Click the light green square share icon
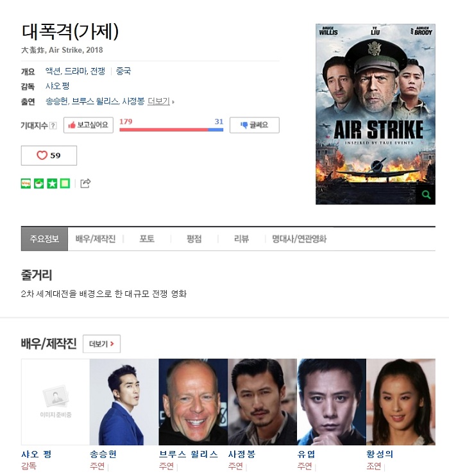 pyautogui.click(x=65, y=183)
